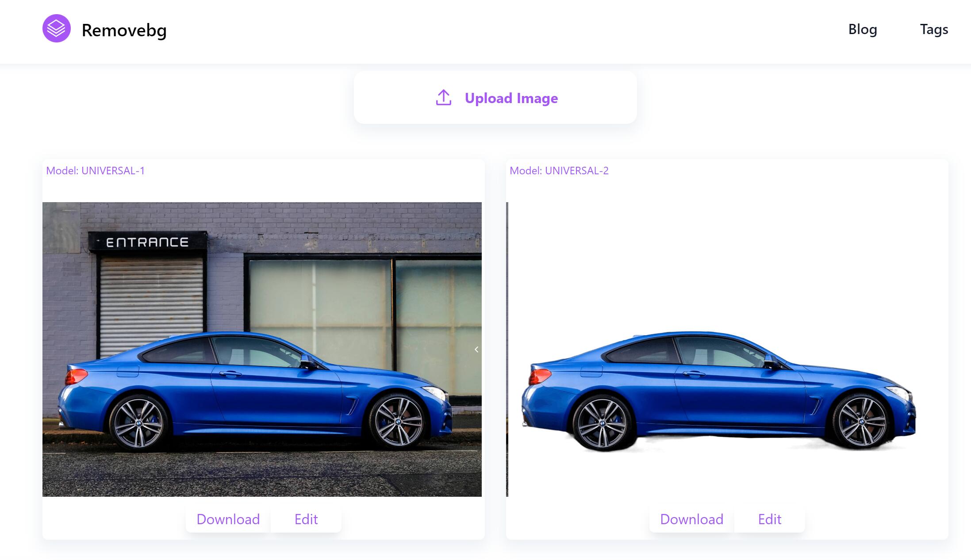Click the ENTRANCE sign in the original photo

(x=147, y=242)
